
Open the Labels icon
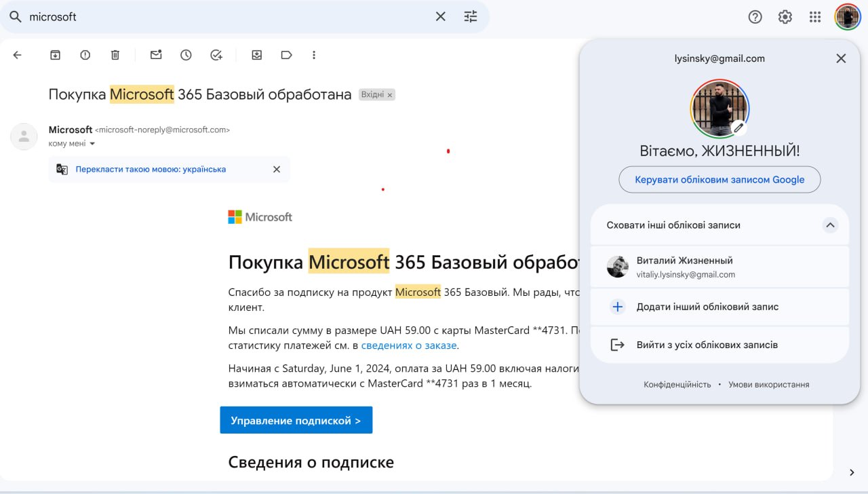click(286, 55)
